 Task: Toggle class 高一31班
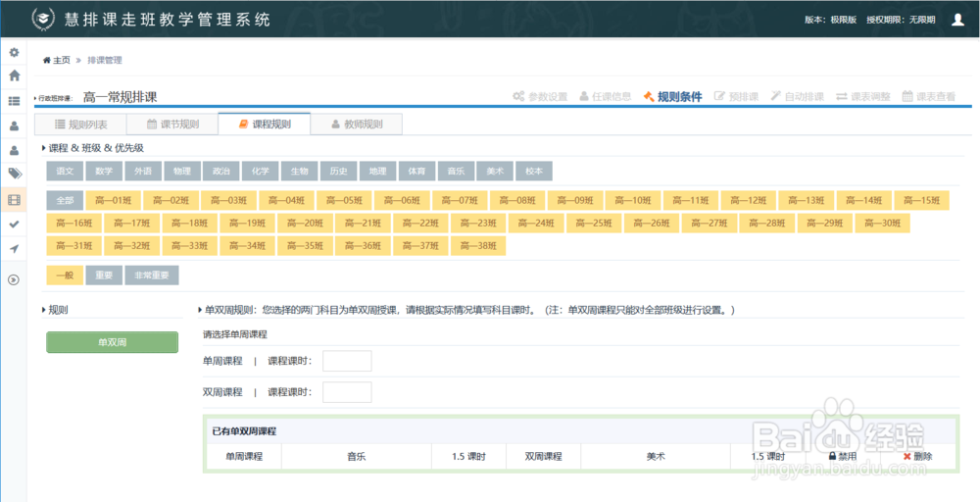(74, 246)
